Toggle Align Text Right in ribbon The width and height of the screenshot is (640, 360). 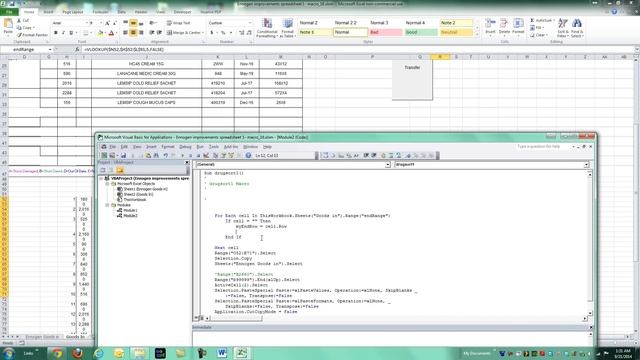pyautogui.click(x=141, y=33)
